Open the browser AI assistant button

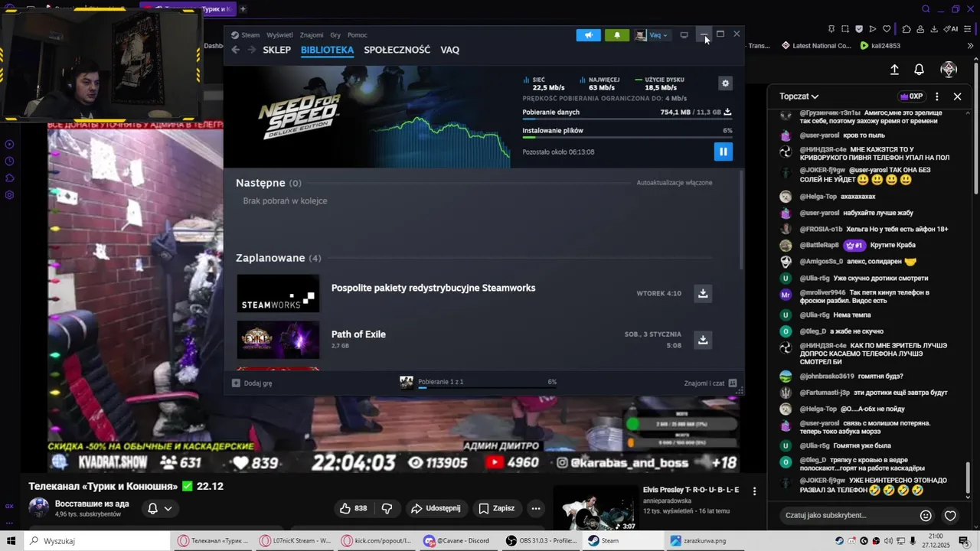951,29
